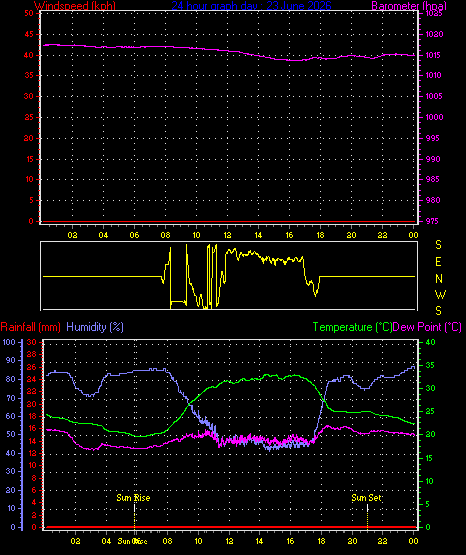Click the 'Humidity (%)' legend label
466x555 pixels.
(x=95, y=327)
